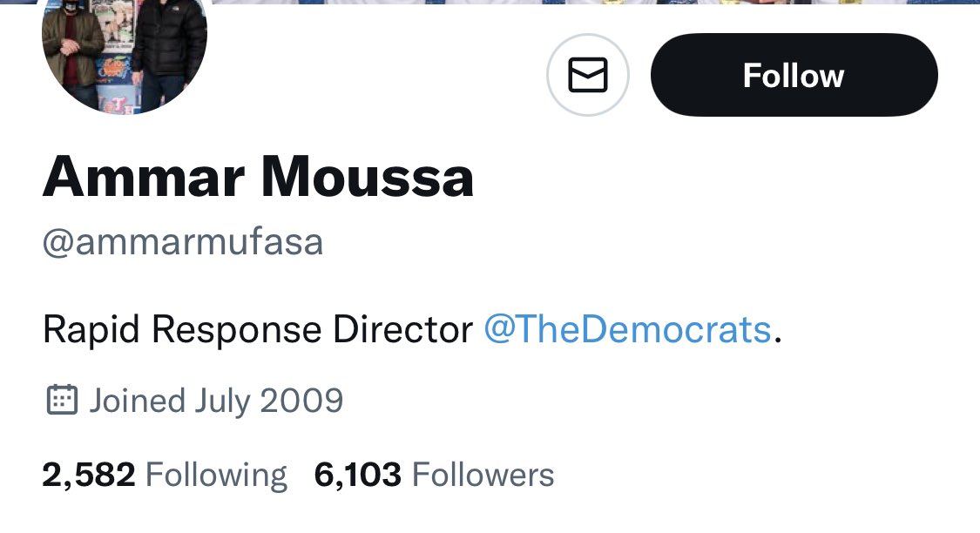Open direct message via envelope icon
This screenshot has width=980, height=533.
587,75
